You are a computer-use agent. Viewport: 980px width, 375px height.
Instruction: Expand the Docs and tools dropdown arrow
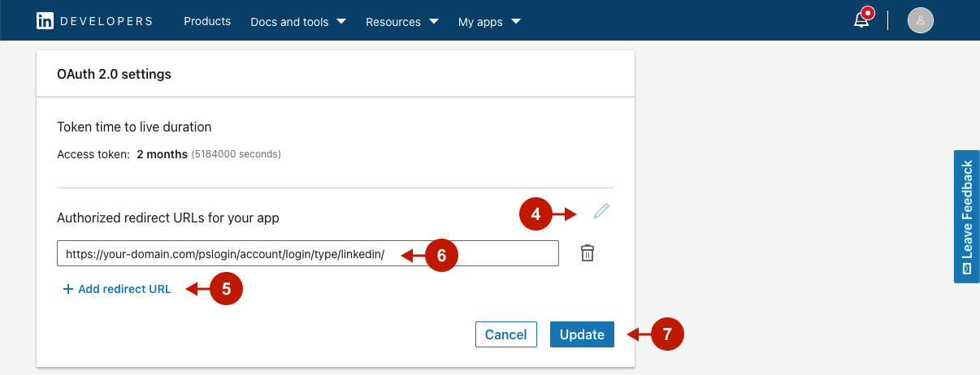(x=341, y=21)
